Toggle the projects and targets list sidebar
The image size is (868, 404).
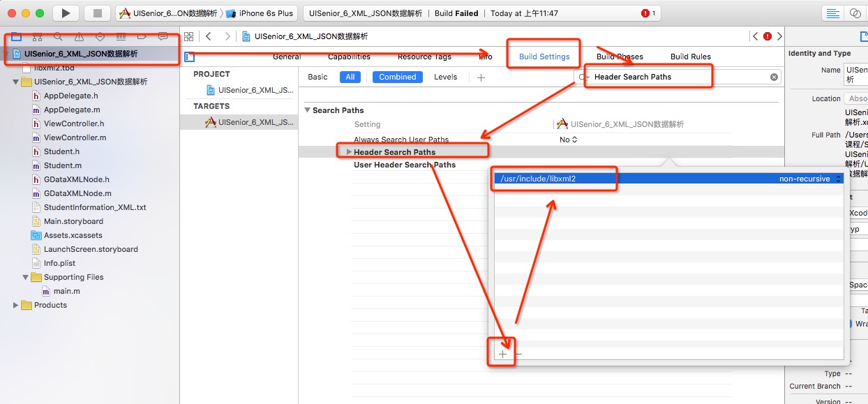(190, 57)
